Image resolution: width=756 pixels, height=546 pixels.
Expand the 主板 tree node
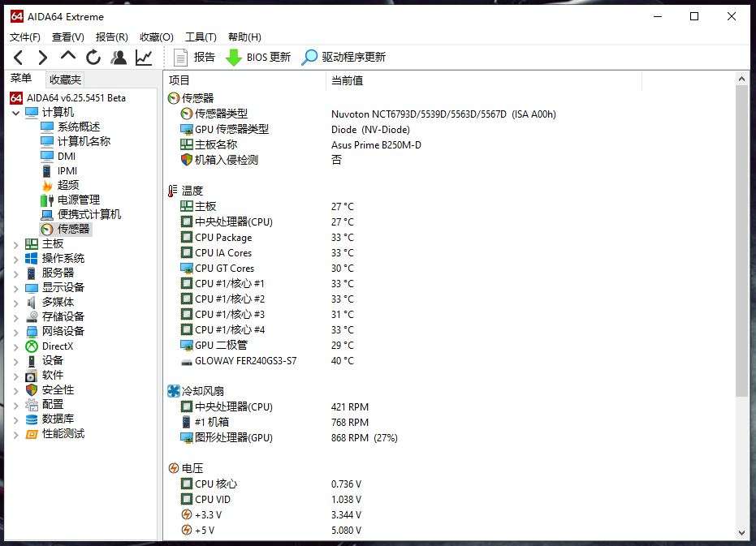[x=16, y=245]
